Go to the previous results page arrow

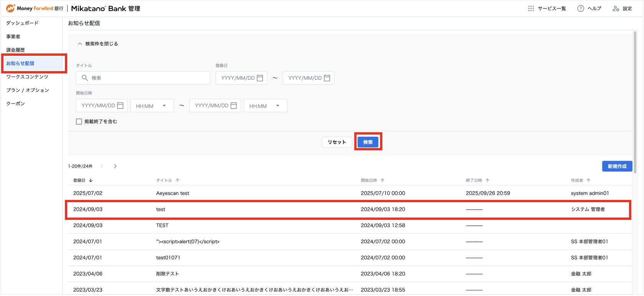102,166
